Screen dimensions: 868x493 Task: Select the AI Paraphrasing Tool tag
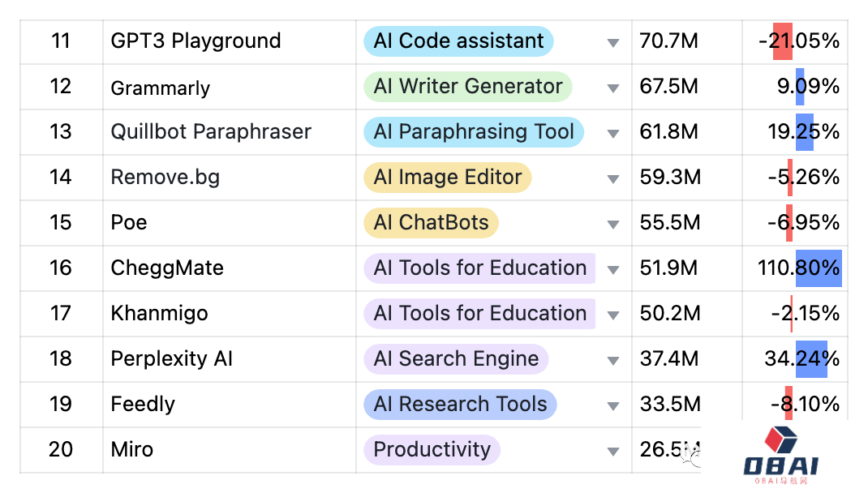473,132
